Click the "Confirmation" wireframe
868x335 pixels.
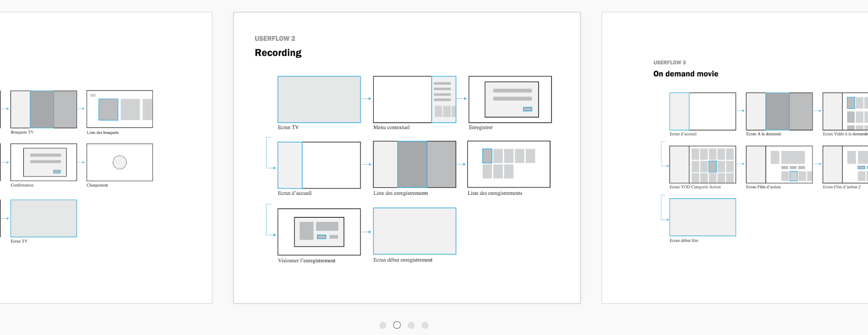tap(43, 161)
